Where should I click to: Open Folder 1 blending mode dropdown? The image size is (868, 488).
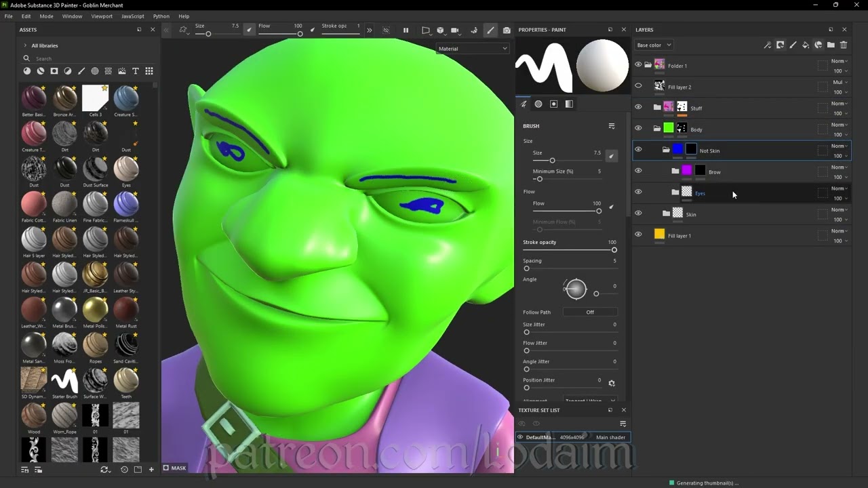coord(840,61)
